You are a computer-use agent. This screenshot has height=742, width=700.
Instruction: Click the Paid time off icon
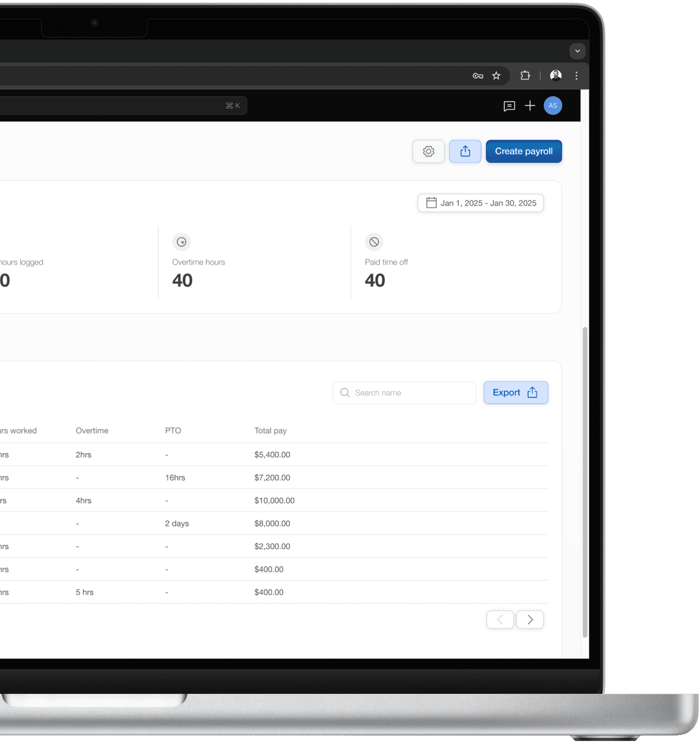coord(374,242)
